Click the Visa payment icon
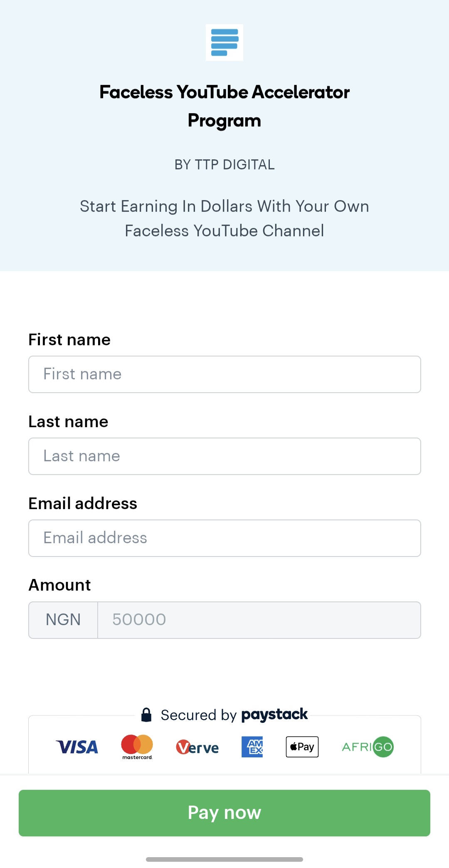Image resolution: width=449 pixels, height=868 pixels. pyautogui.click(x=76, y=747)
